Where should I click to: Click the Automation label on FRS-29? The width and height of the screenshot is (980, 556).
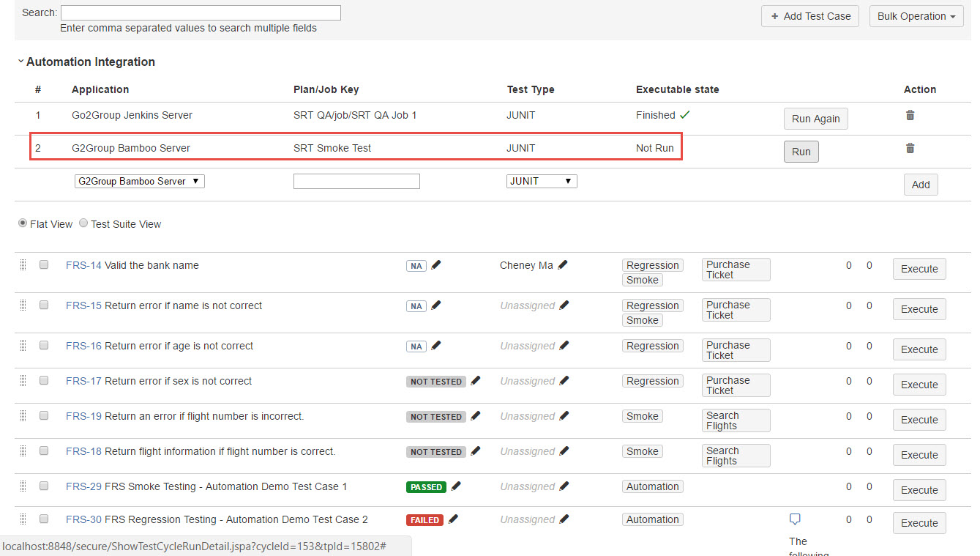653,486
